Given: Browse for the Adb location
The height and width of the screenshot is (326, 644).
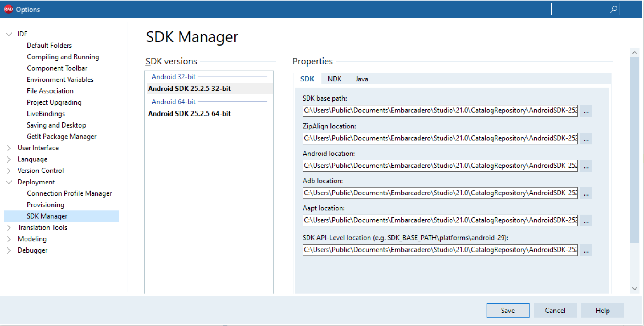Looking at the screenshot, I should click(586, 193).
